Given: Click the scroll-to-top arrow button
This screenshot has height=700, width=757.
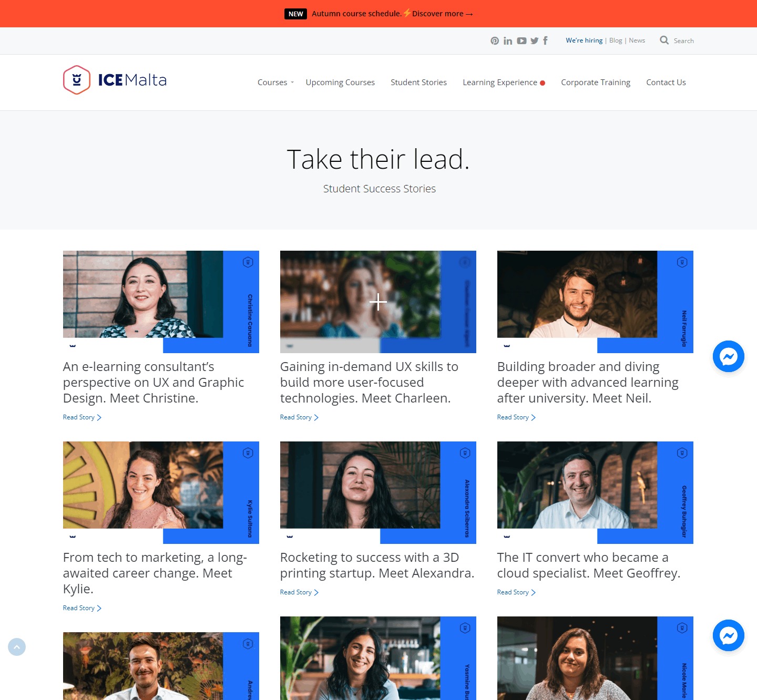Looking at the screenshot, I should pyautogui.click(x=17, y=647).
